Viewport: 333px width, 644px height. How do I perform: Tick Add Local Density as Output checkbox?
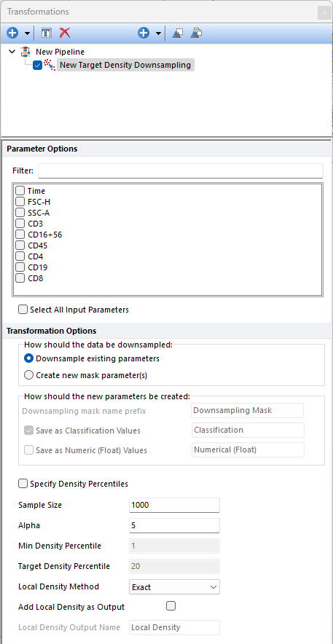coord(171,606)
